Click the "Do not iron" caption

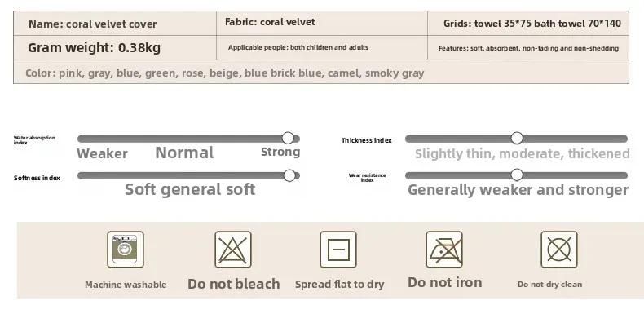pyautogui.click(x=445, y=282)
